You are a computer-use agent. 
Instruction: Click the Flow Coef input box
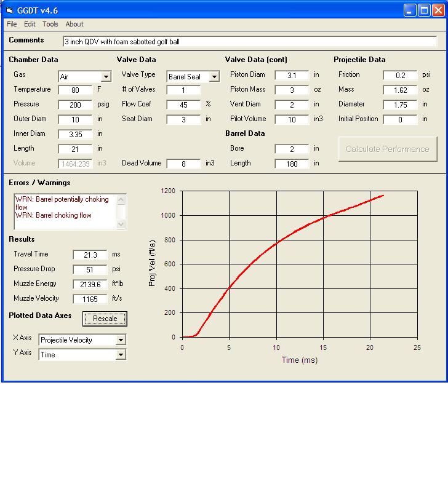(183, 105)
